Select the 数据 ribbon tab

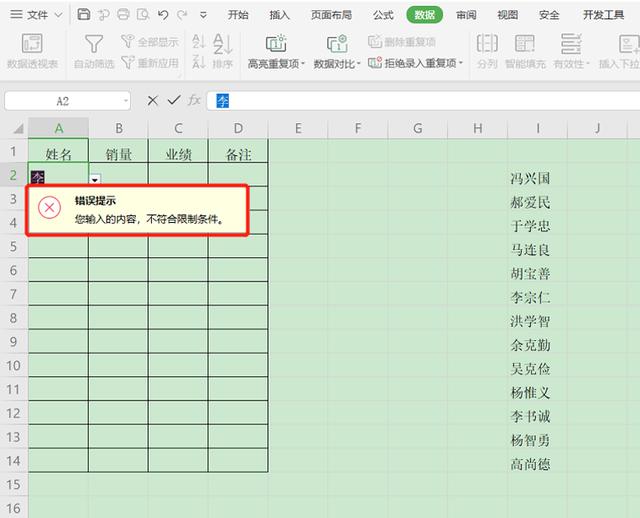click(x=424, y=15)
